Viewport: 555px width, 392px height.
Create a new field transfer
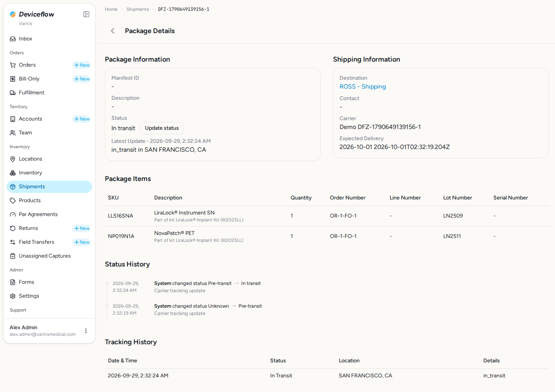(82, 242)
